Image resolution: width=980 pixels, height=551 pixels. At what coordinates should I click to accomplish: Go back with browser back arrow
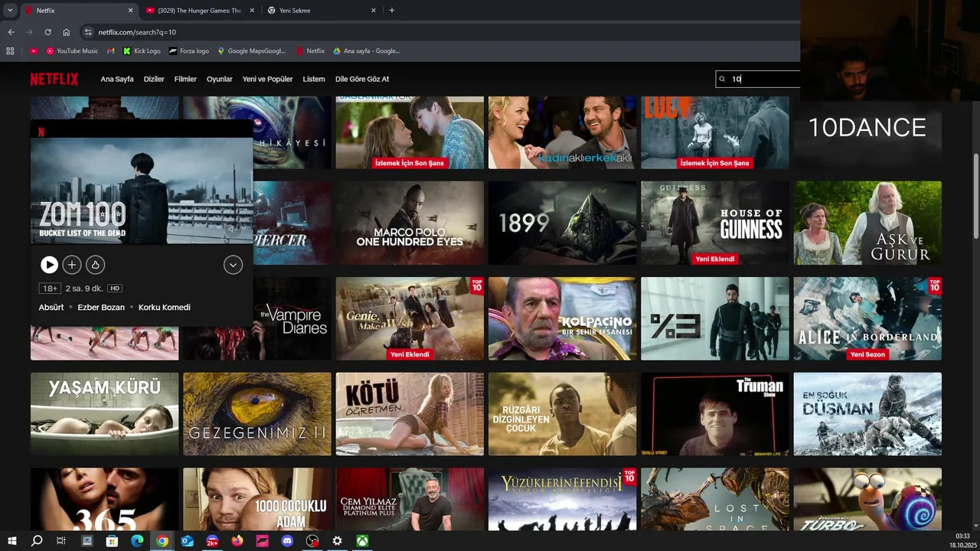[11, 32]
